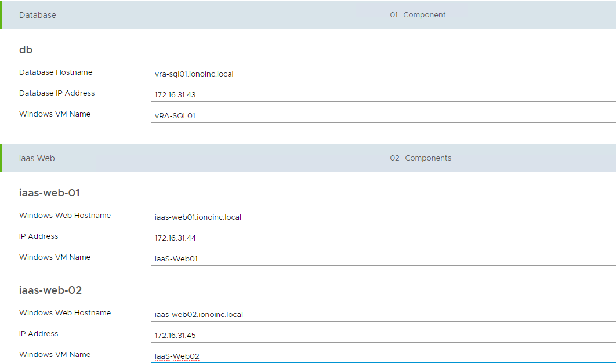This screenshot has width=616, height=364.
Task: Click the value IaaS-Web02 in its field
Action: click(x=176, y=356)
